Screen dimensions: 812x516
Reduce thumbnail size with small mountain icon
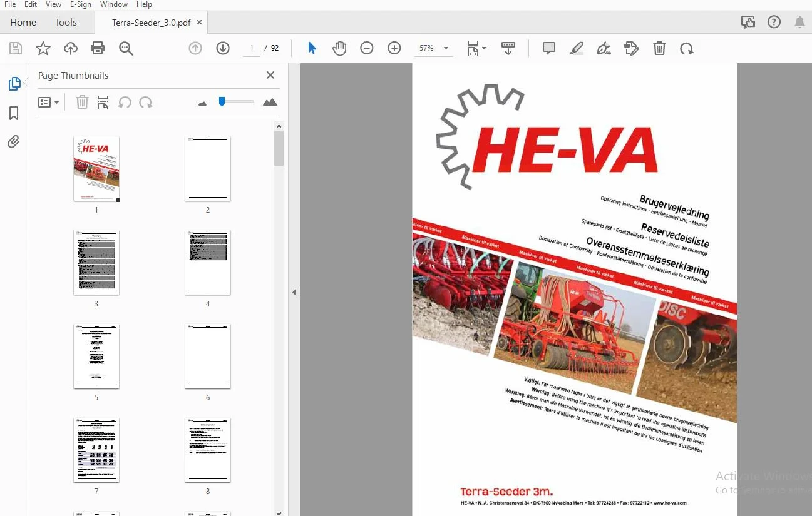pyautogui.click(x=202, y=103)
